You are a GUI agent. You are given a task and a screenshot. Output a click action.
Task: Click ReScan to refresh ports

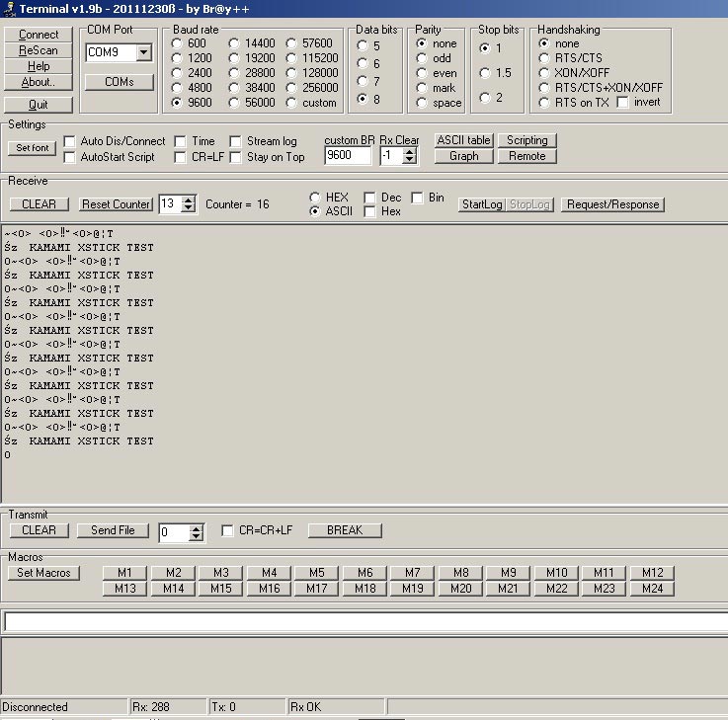pos(39,50)
